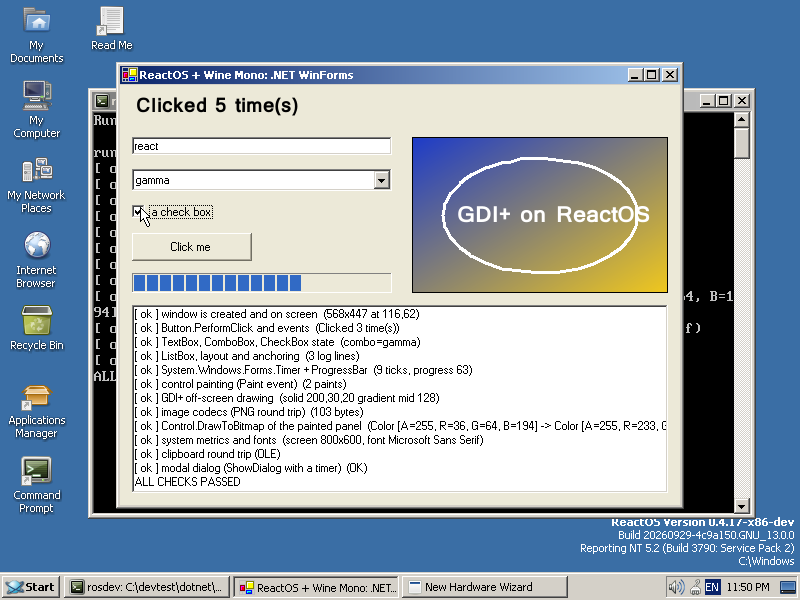800x600 pixels.
Task: Close the WinForms window
Action: click(670, 75)
